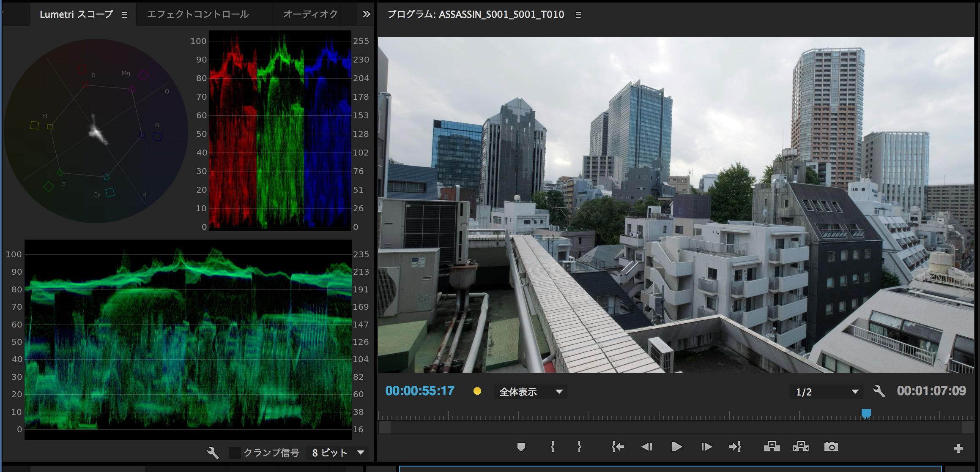Select the Lumetri スコープ tab
Viewport: 980px width, 472px height.
[x=77, y=14]
